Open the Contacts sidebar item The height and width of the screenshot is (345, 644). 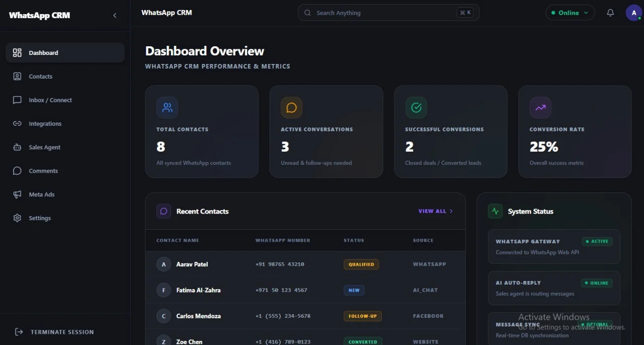click(65, 76)
